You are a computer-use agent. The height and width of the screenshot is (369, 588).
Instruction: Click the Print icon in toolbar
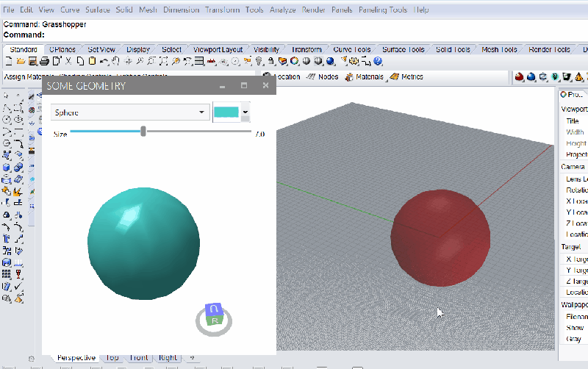point(44,61)
